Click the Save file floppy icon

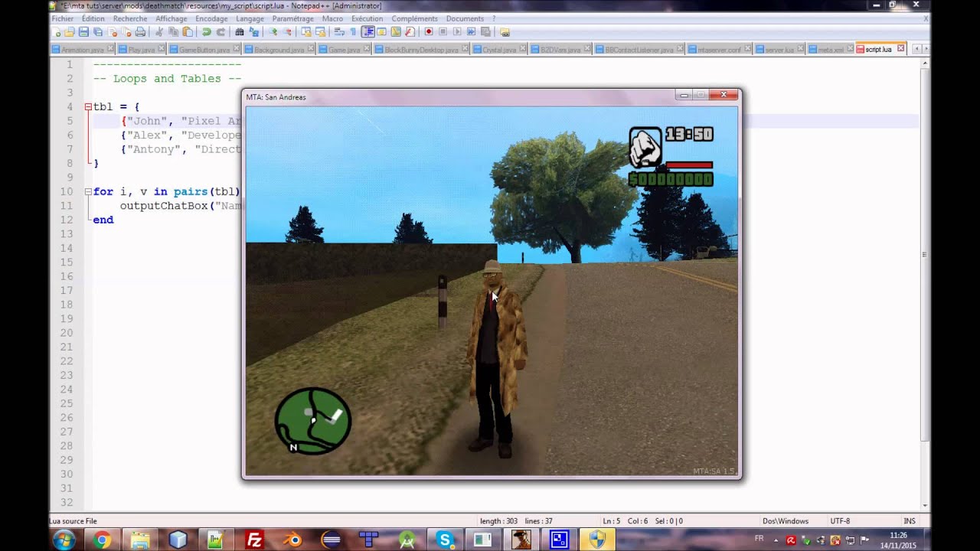83,32
